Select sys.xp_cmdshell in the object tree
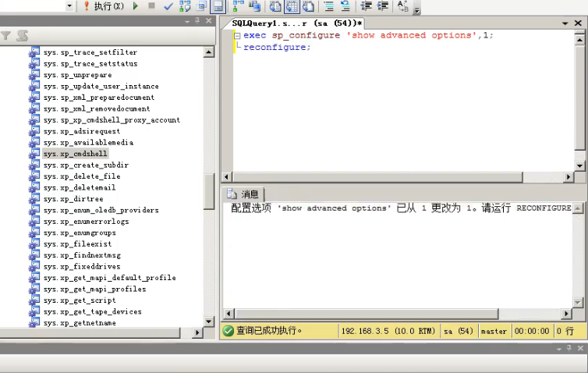This screenshot has height=373, width=588. click(76, 154)
